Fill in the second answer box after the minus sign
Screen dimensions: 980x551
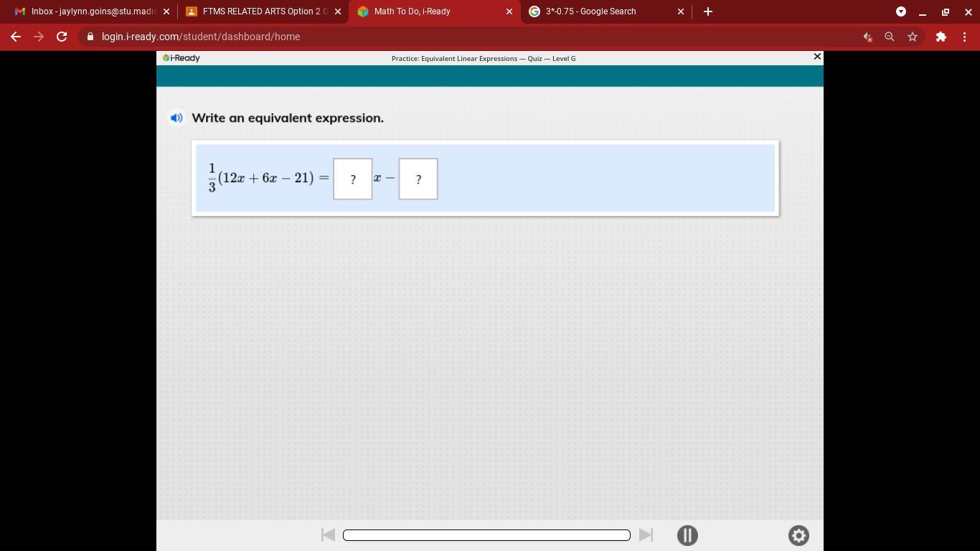click(x=418, y=179)
